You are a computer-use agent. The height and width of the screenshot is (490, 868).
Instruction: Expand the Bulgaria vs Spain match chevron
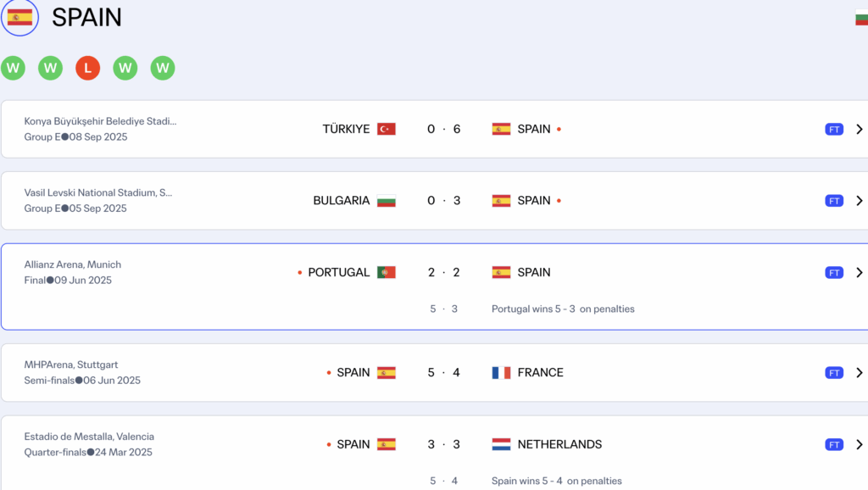coord(859,201)
